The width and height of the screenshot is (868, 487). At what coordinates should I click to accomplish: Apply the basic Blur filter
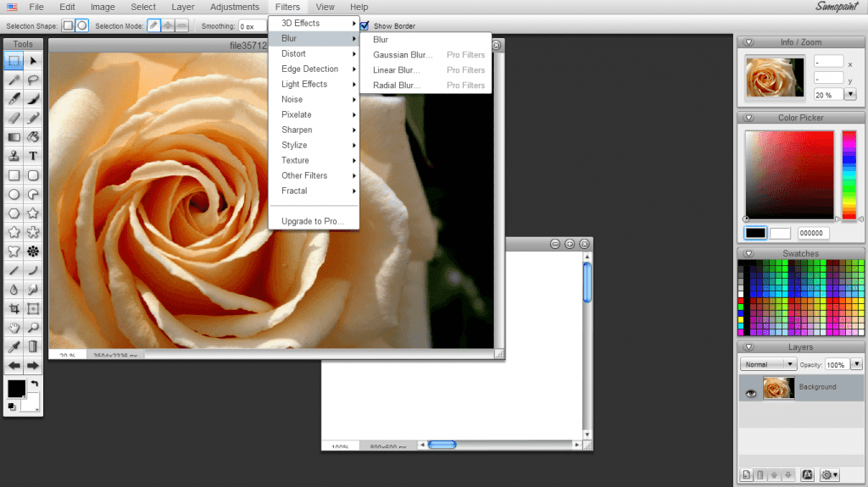click(381, 40)
